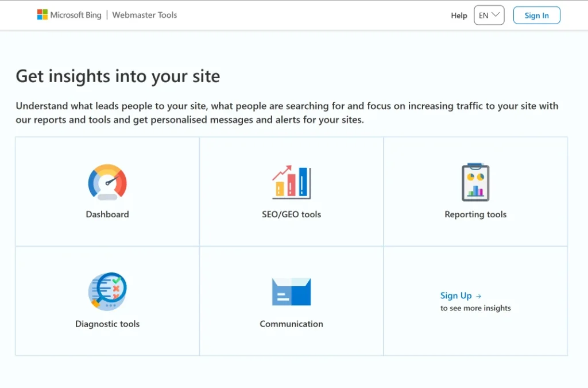Select the Communication label
This screenshot has height=388, width=588.
pyautogui.click(x=291, y=324)
